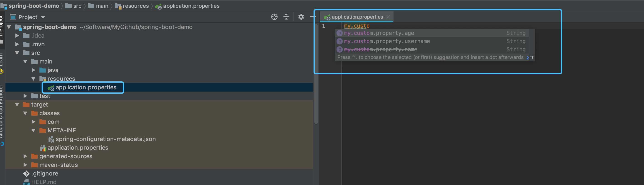644x185 pixels.
Task: Select application.properties under resources
Action: (86, 88)
